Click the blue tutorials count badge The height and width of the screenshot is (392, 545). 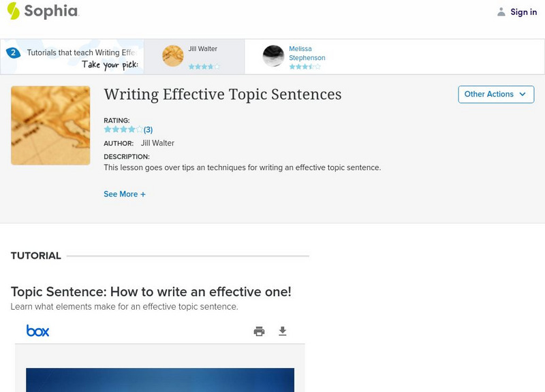click(12, 52)
